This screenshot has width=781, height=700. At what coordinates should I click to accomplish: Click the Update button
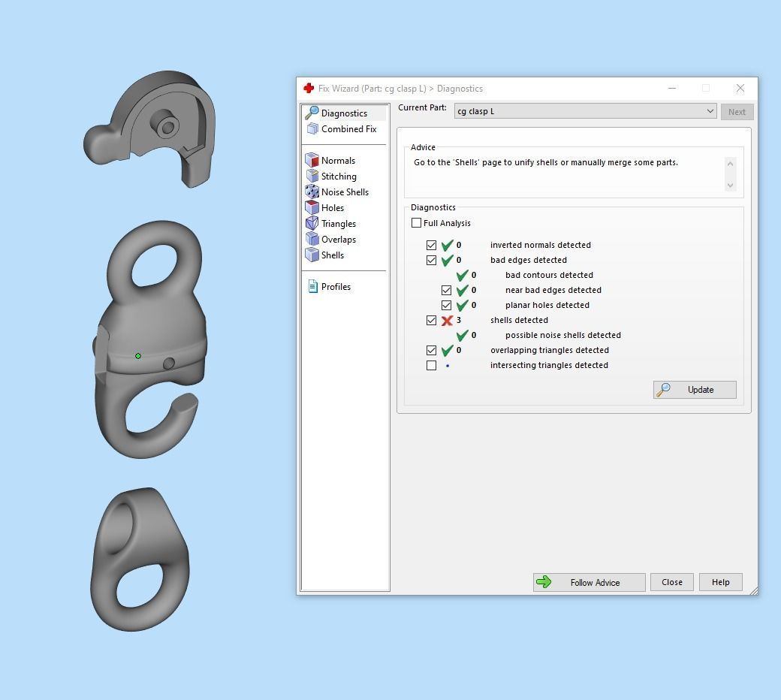[x=695, y=390]
